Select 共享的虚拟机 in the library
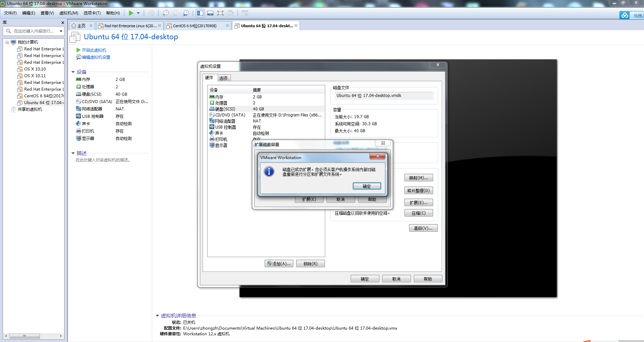This screenshot has height=342, width=644. coord(27,109)
